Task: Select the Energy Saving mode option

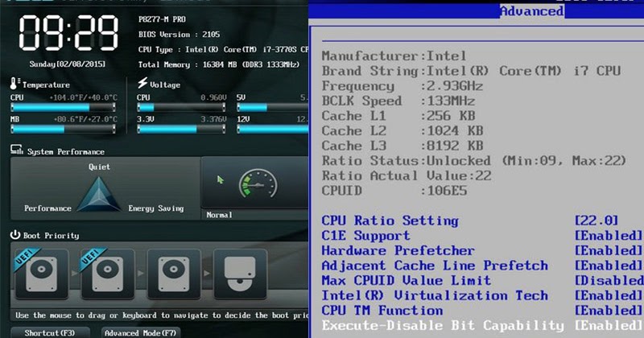Action: (155, 208)
